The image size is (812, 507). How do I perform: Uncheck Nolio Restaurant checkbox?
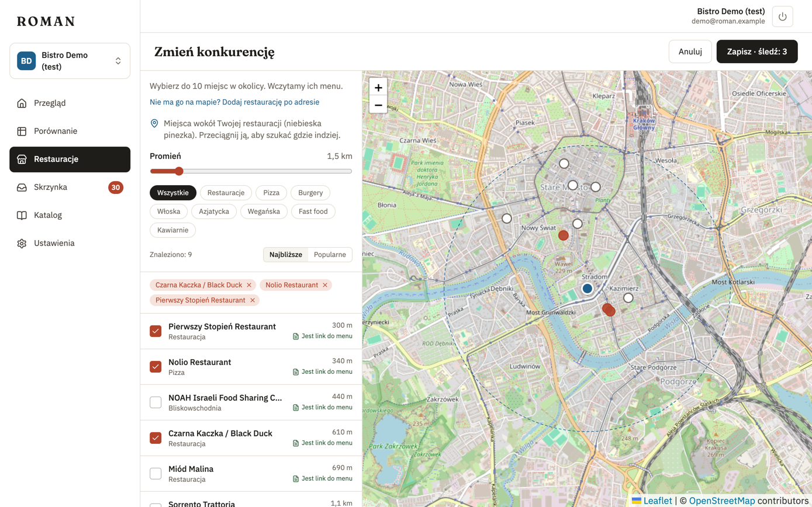click(156, 367)
